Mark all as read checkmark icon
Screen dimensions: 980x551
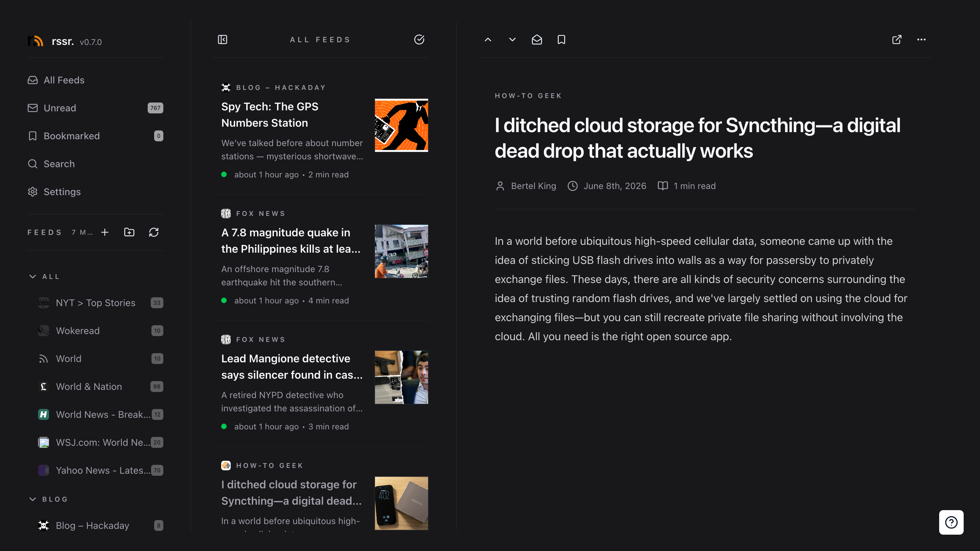click(419, 40)
